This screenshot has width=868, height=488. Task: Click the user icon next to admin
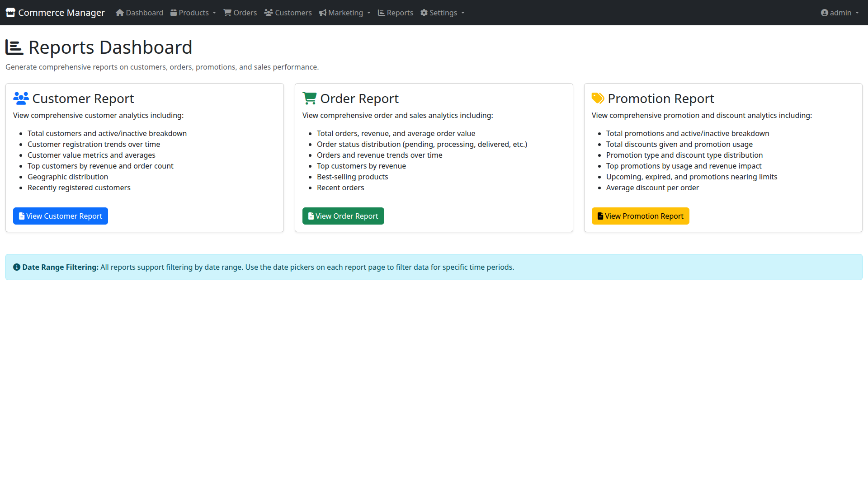[825, 13]
